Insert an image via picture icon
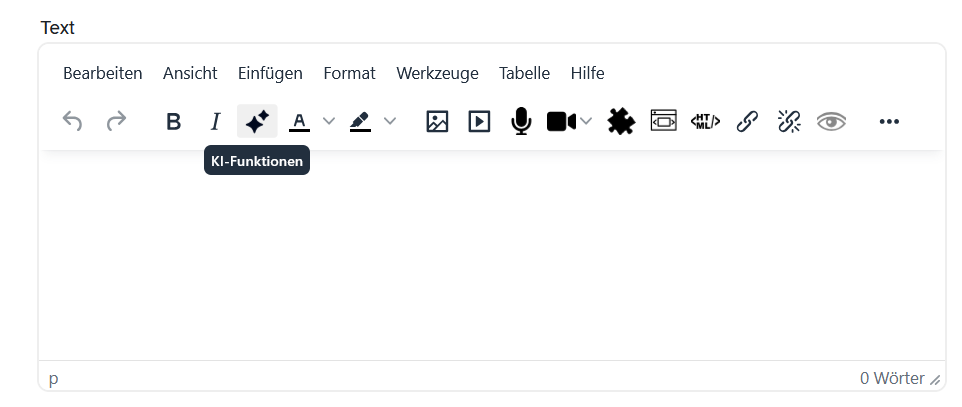 [x=437, y=122]
